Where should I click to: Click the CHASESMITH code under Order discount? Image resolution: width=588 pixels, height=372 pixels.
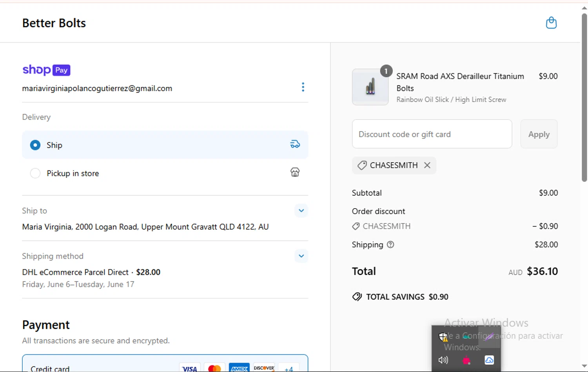click(x=387, y=226)
